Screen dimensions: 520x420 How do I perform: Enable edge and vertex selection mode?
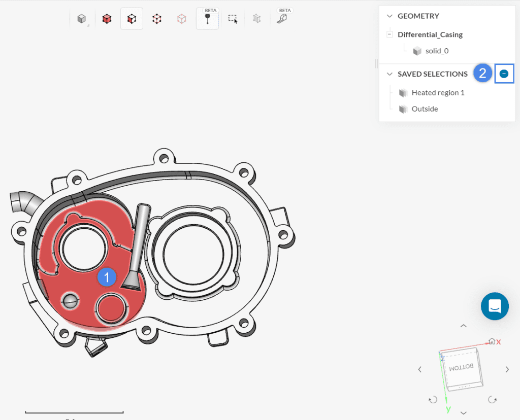[x=156, y=18]
